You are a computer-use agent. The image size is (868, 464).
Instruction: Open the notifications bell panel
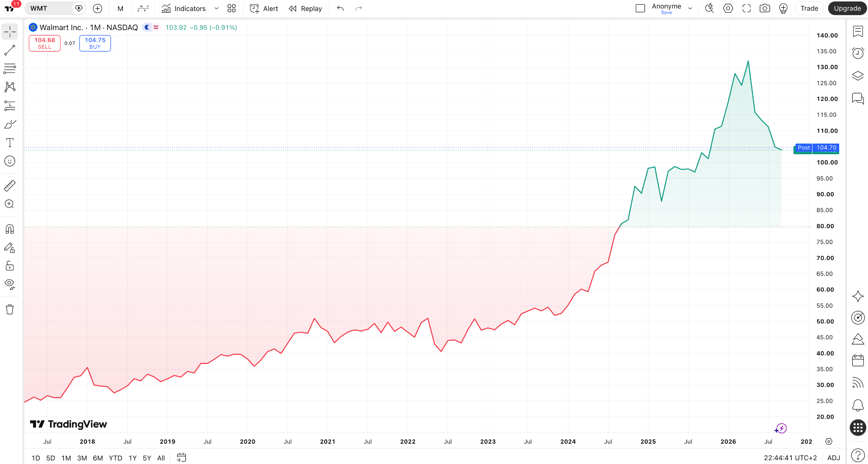tap(858, 406)
